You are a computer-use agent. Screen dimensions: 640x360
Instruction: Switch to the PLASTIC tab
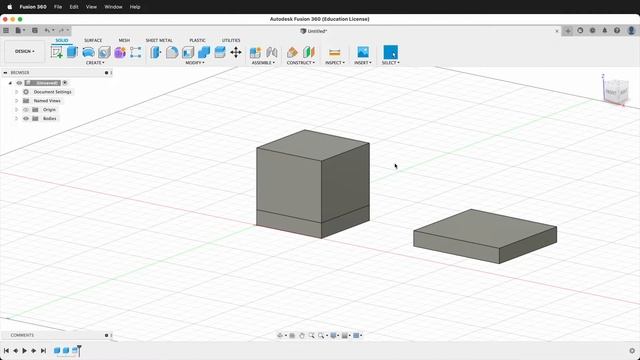pyautogui.click(x=197, y=40)
